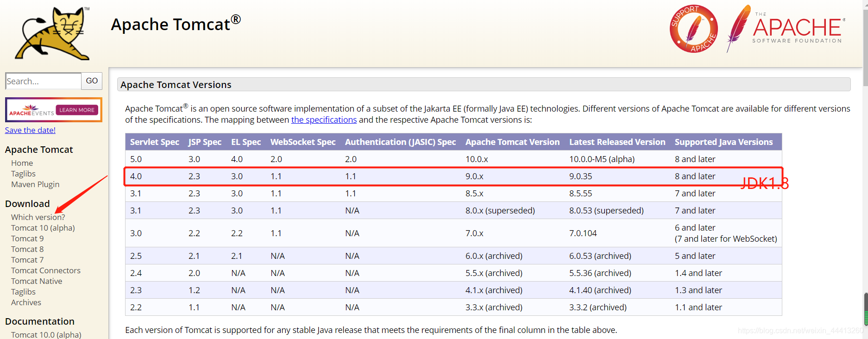This screenshot has height=339, width=868.
Task: Go to Home in sidebar
Action: (x=22, y=163)
